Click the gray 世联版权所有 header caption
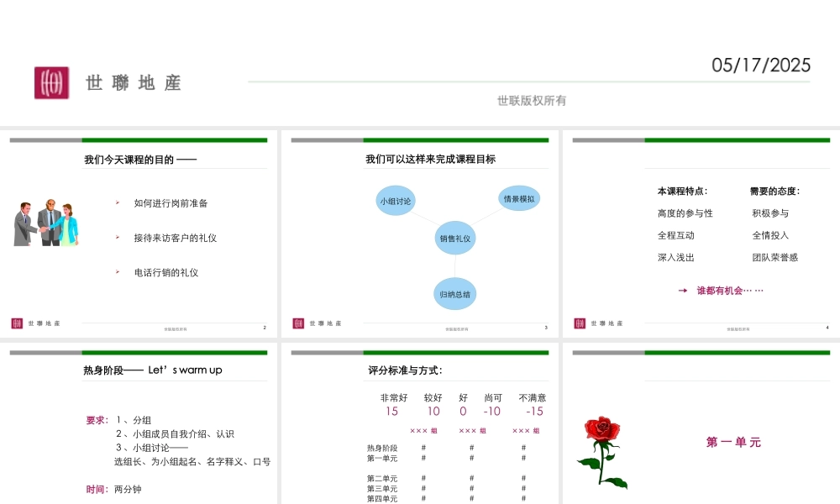Image resolution: width=840 pixels, height=504 pixels. click(x=532, y=101)
